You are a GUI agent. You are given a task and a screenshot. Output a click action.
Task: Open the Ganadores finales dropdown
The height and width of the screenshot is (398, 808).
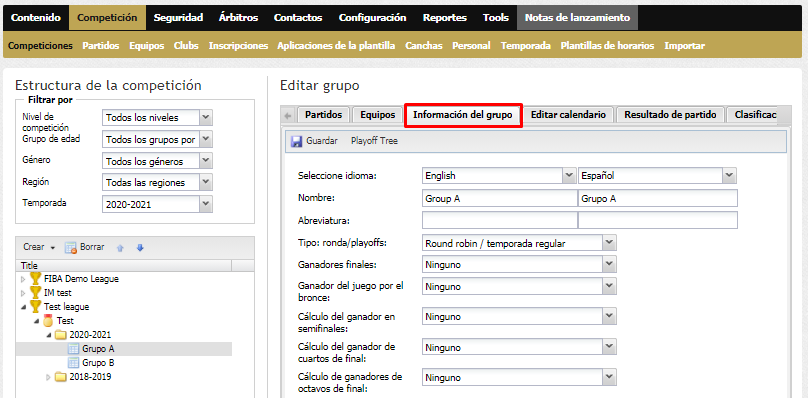pos(610,264)
